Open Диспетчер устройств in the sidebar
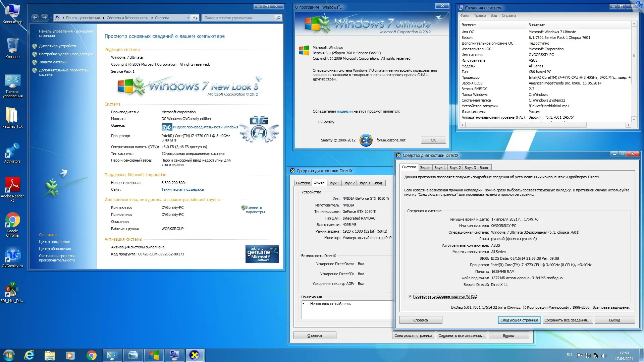 tap(57, 46)
